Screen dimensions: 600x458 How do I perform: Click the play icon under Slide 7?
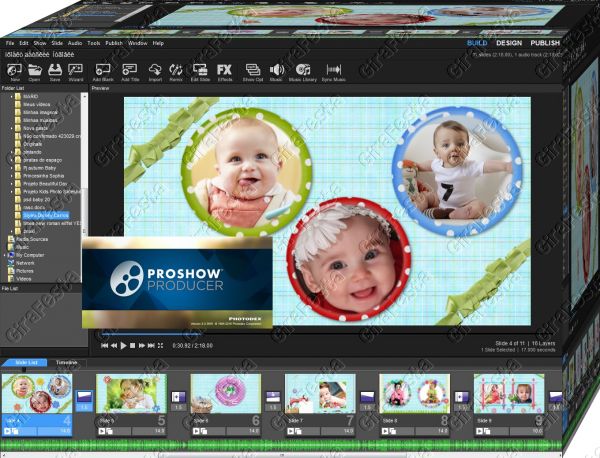tap(290, 431)
